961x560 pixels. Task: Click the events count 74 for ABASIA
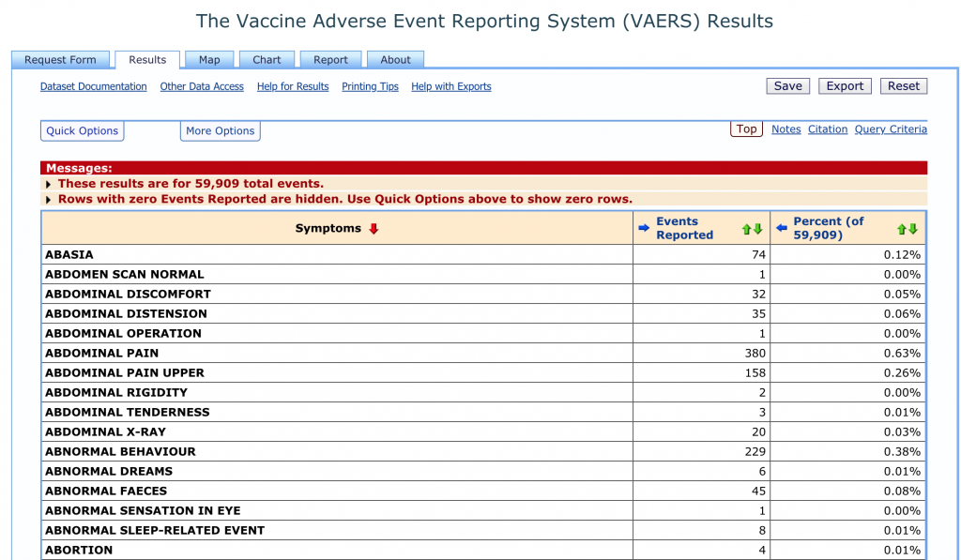(758, 255)
